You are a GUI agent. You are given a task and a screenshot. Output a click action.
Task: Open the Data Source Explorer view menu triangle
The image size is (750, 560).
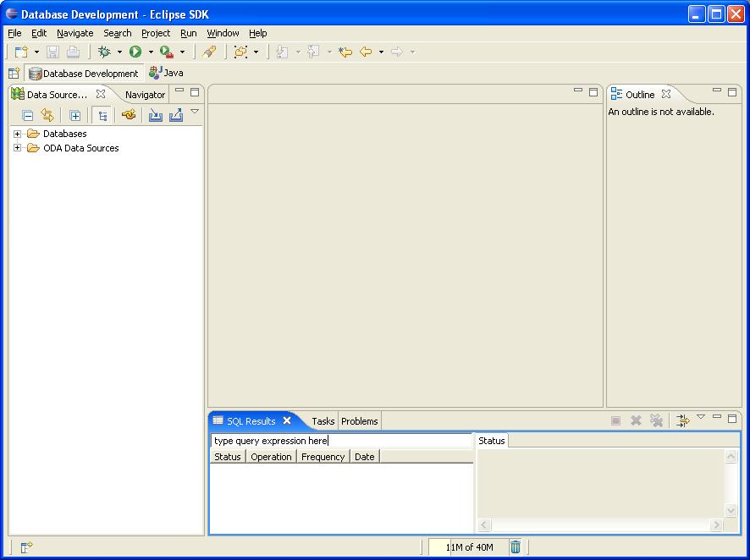click(195, 111)
